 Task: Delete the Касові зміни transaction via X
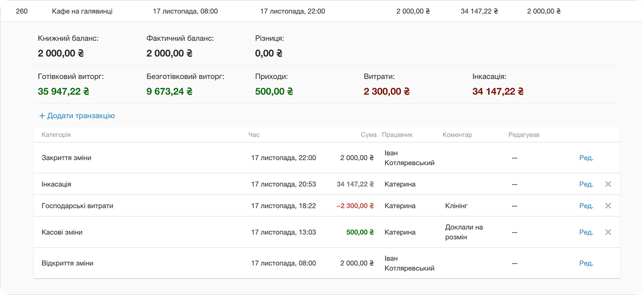pyautogui.click(x=608, y=232)
